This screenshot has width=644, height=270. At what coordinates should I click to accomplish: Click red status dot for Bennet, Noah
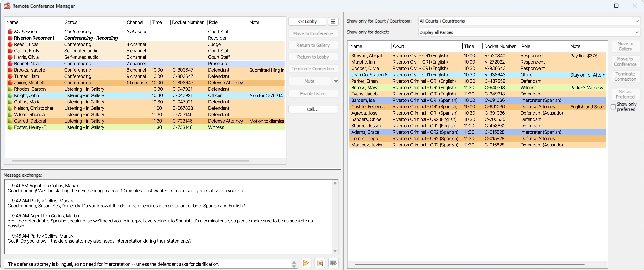[x=10, y=64]
